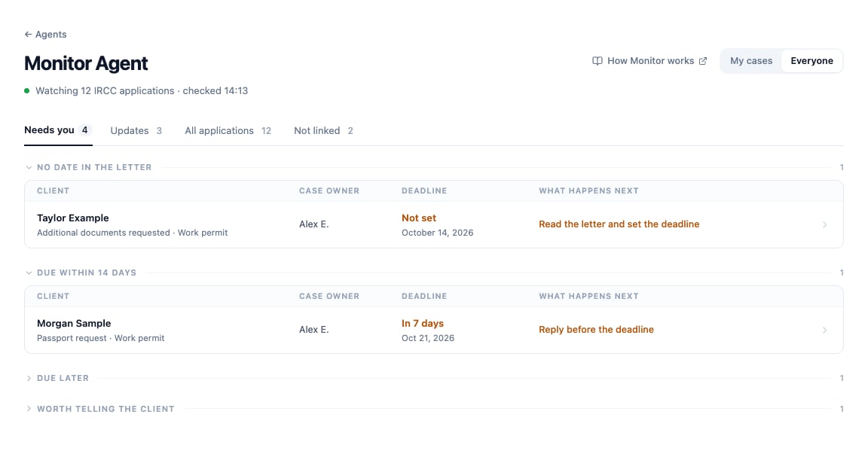Click the In 7 days deadline value
The image size is (868, 457).
coord(423,324)
